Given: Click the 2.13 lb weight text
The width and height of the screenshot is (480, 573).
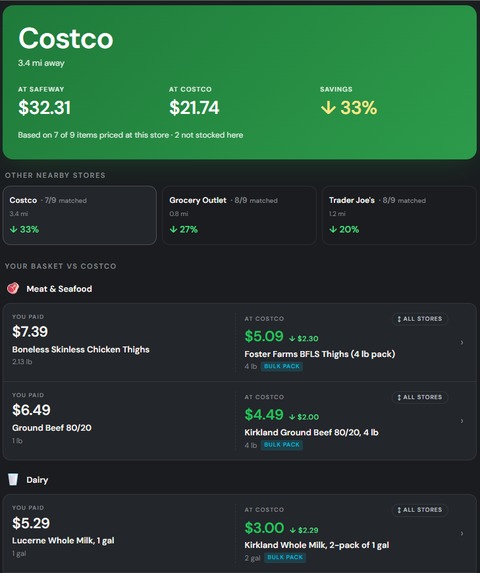Looking at the screenshot, I should [22, 362].
